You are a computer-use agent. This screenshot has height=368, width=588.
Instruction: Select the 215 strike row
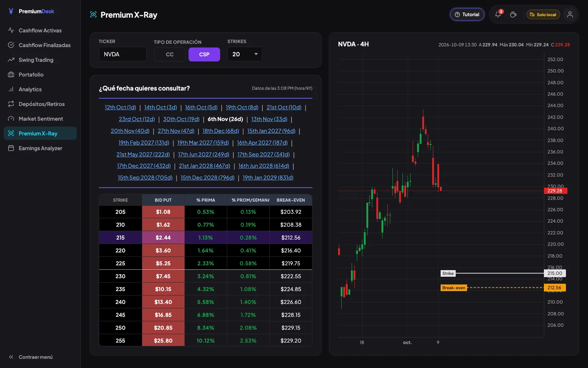[x=205, y=237]
